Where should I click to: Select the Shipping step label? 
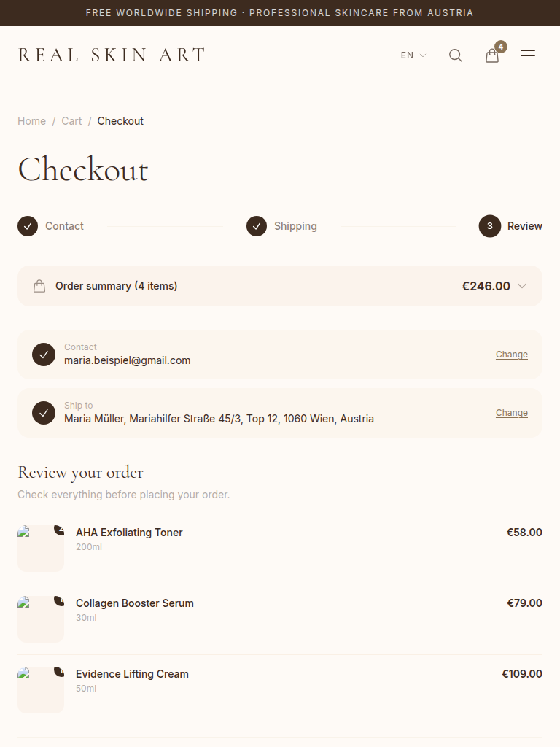(x=295, y=226)
